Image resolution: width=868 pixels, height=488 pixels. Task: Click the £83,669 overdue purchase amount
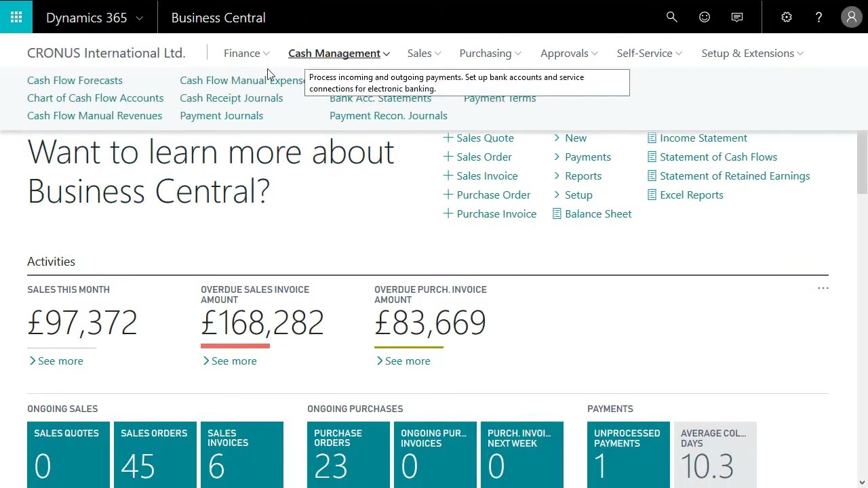(430, 323)
